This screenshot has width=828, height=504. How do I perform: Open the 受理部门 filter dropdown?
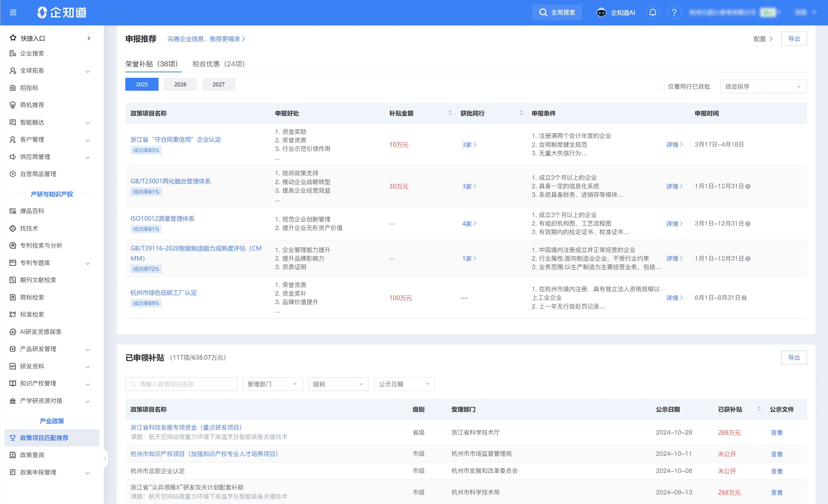pyautogui.click(x=272, y=384)
